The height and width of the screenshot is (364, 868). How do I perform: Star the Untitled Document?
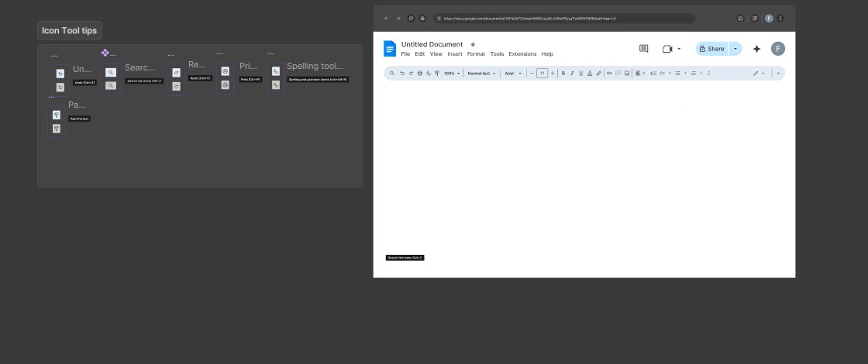(x=473, y=44)
